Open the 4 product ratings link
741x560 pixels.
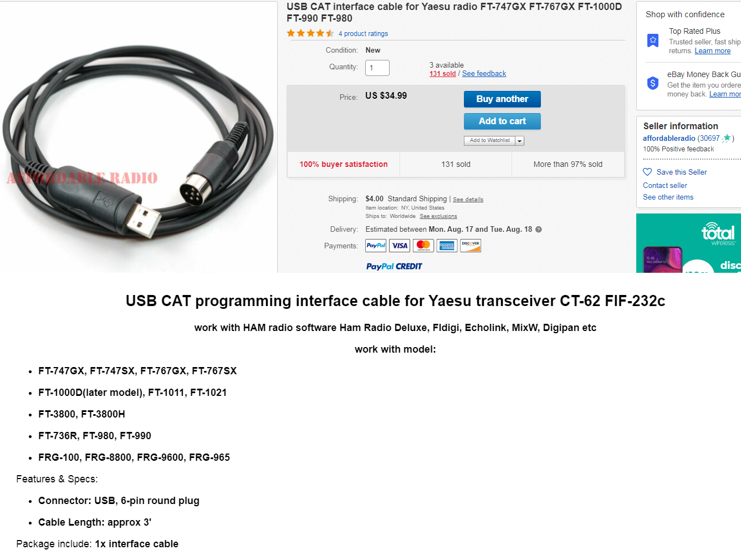tap(363, 34)
